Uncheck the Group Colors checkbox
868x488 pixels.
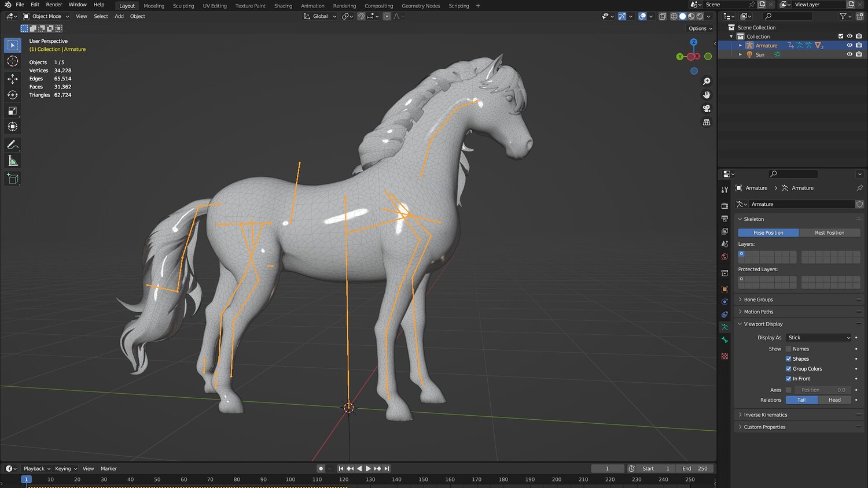pyautogui.click(x=788, y=369)
